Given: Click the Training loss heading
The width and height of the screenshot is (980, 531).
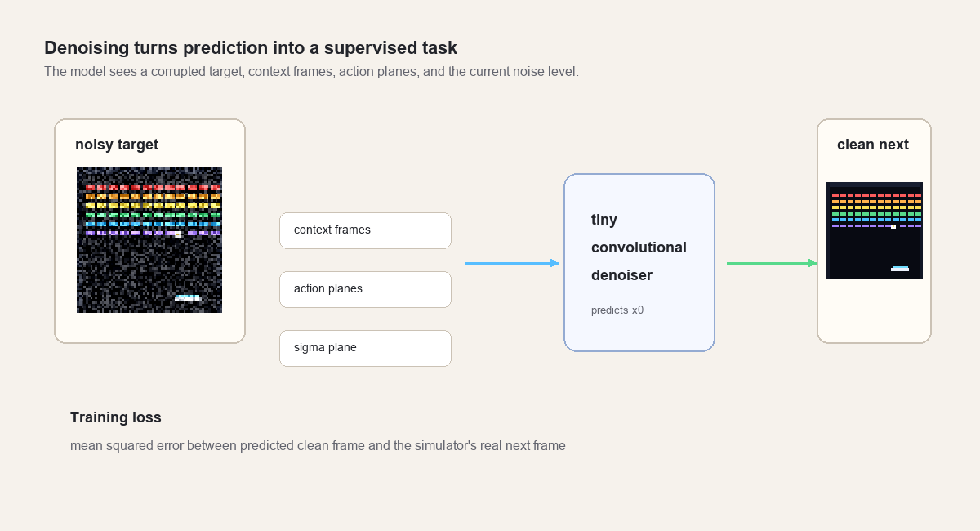Looking at the screenshot, I should click(116, 417).
